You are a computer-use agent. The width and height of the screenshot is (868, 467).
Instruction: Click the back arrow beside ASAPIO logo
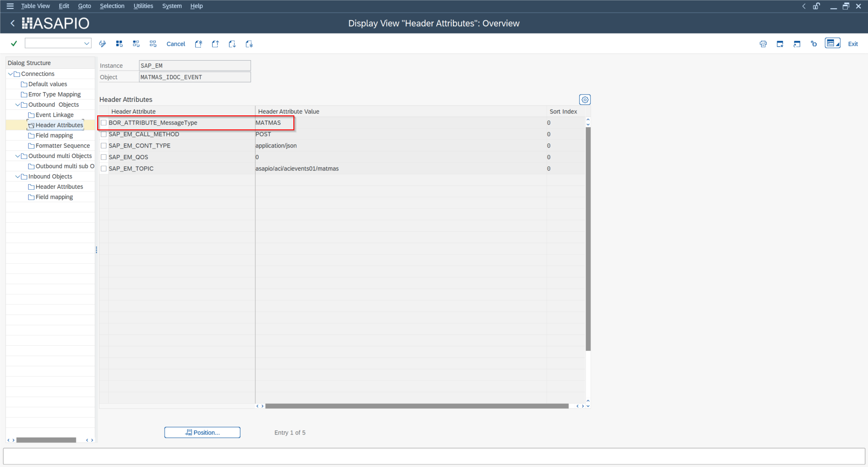point(13,23)
